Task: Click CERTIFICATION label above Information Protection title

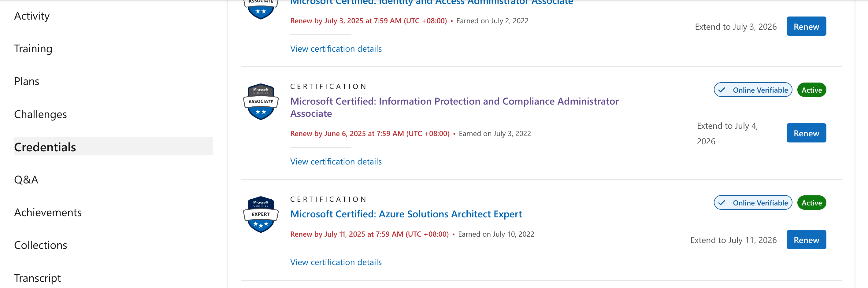Action: coord(328,87)
